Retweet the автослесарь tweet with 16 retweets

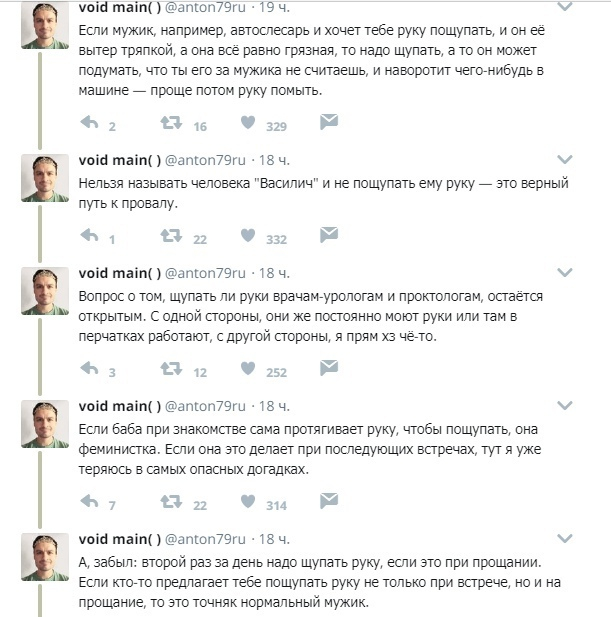[x=171, y=124]
